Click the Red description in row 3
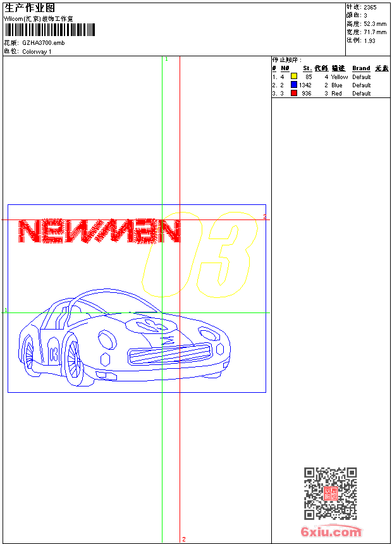Screen dimensions: 392x544 point(336,94)
